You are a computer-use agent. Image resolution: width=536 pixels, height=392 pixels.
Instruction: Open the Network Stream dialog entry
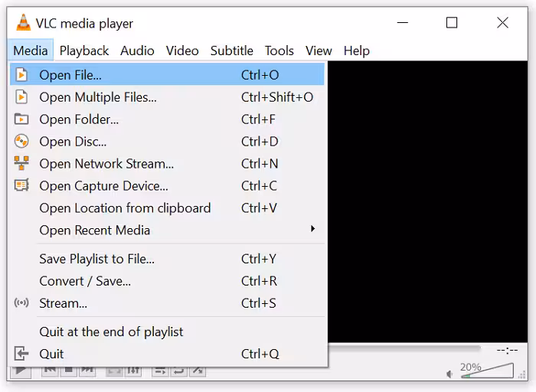tap(167, 164)
